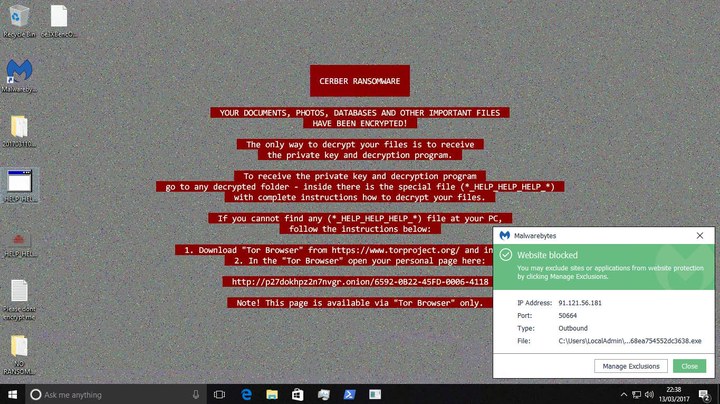Open the 2017 folder on the desktop
The width and height of the screenshot is (720, 404).
(x=19, y=131)
